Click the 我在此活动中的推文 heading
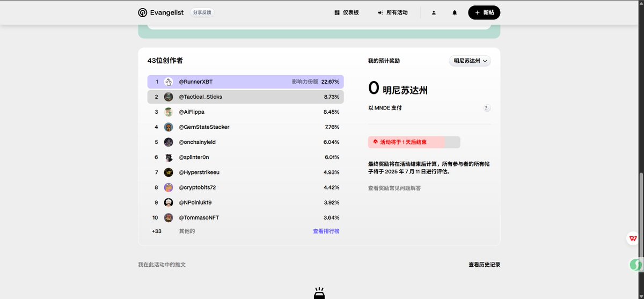The image size is (644, 299). point(162,265)
